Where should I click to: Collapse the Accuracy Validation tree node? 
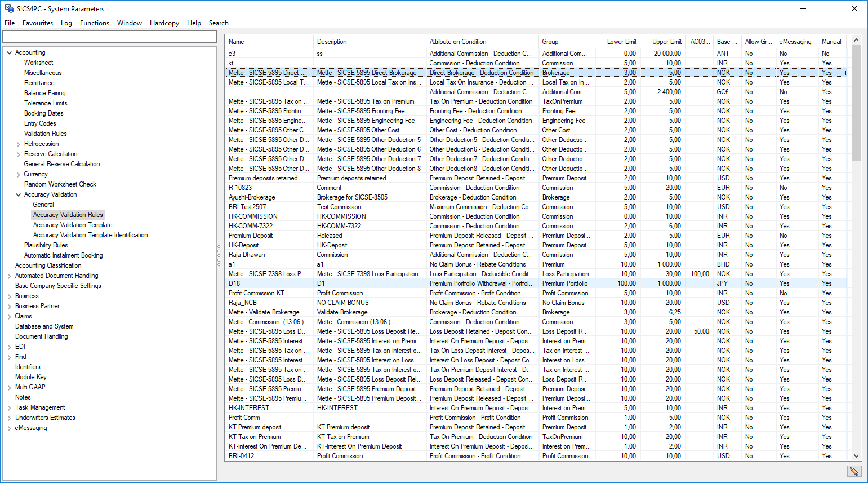17,194
